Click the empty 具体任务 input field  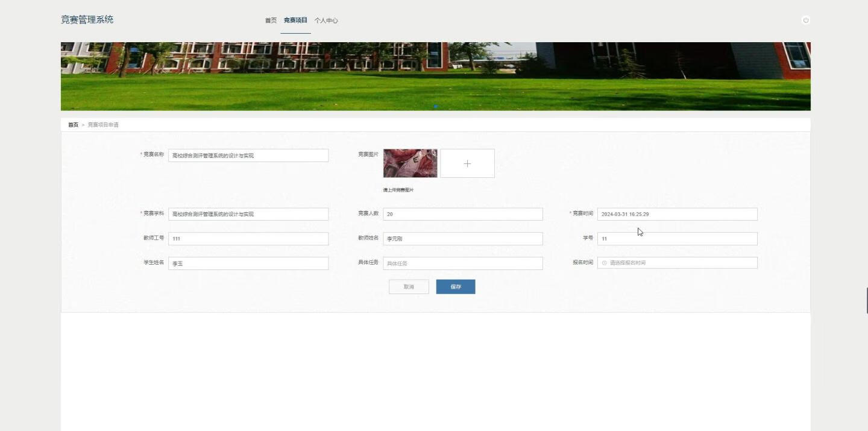[x=463, y=263]
